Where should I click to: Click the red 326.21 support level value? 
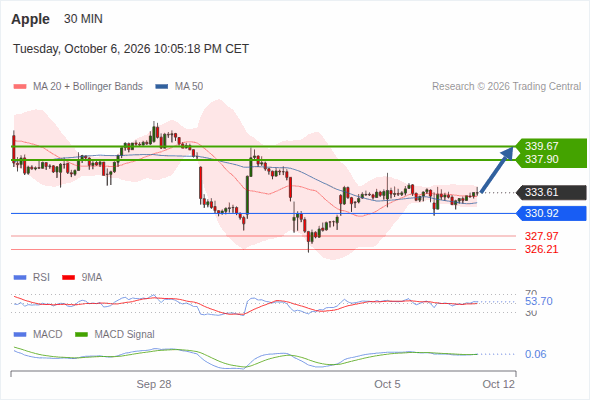click(x=541, y=249)
